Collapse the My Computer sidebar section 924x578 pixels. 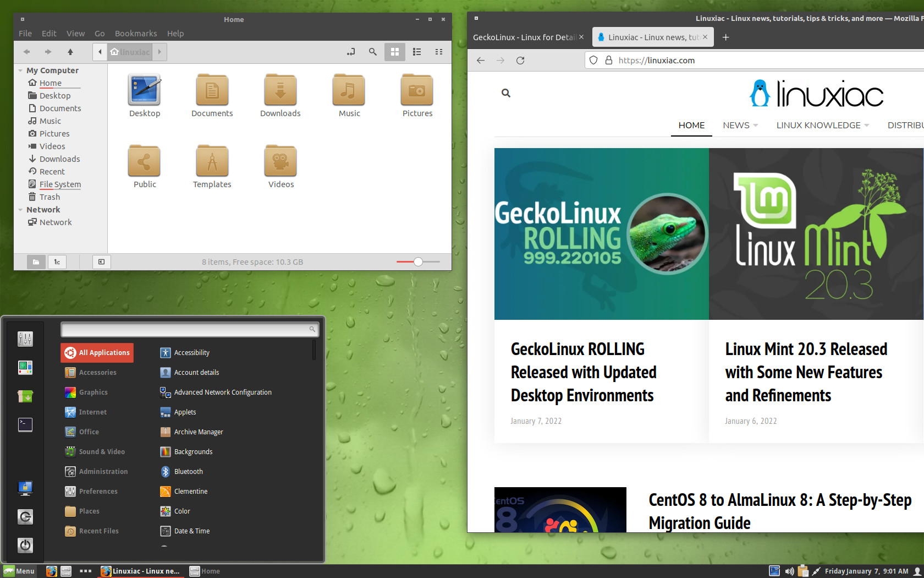(x=20, y=70)
